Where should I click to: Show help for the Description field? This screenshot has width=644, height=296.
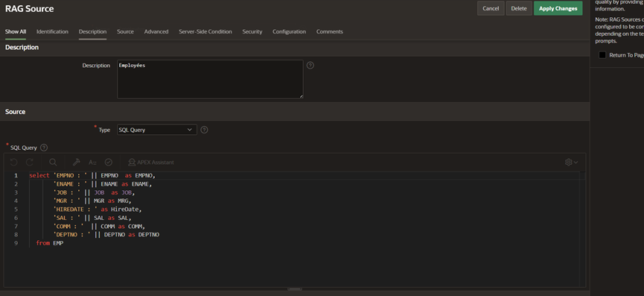(310, 66)
